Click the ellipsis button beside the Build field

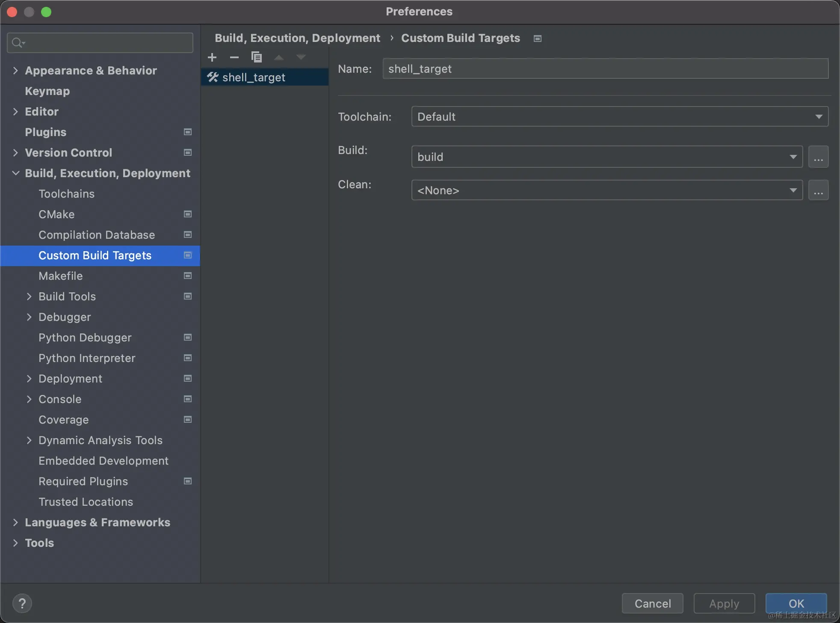point(818,157)
